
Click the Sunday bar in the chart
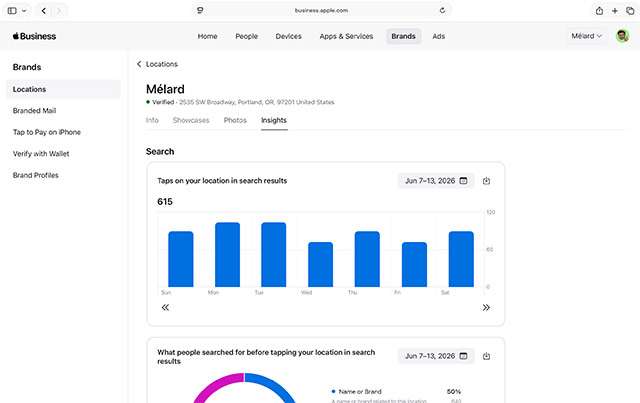click(181, 259)
